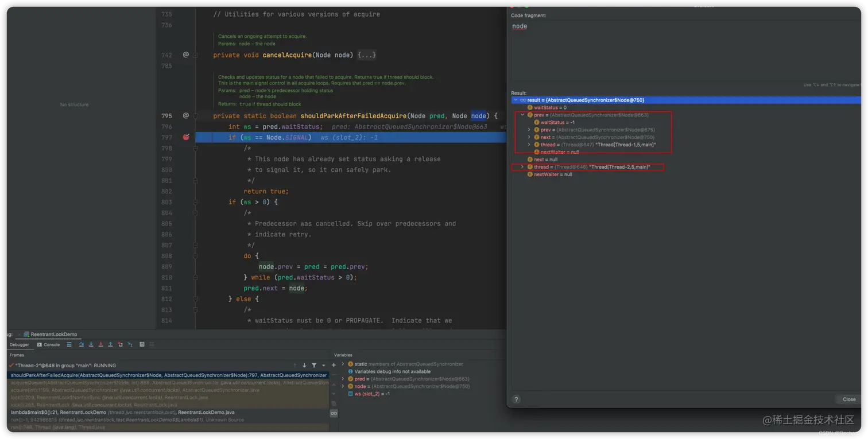Image resolution: width=868 pixels, height=439 pixels.
Task: Select the lambda$main$0():21 stack frame
Action: coord(168,412)
